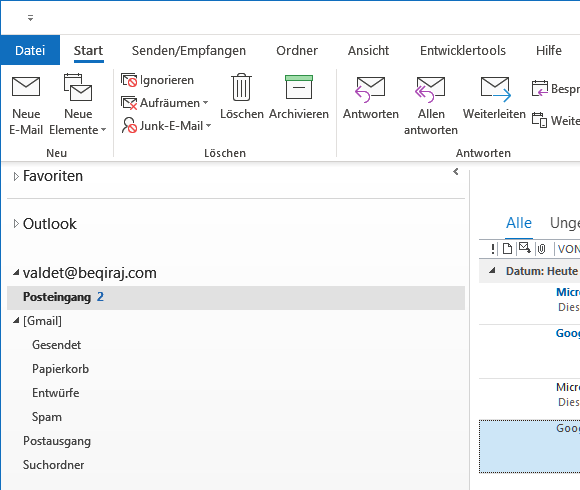The height and width of the screenshot is (490, 580).
Task: Click the Besprechung calendar reply icon
Action: coord(540,88)
